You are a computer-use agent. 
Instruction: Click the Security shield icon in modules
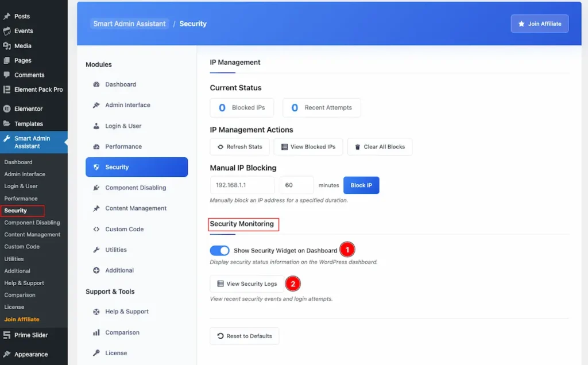pyautogui.click(x=96, y=167)
